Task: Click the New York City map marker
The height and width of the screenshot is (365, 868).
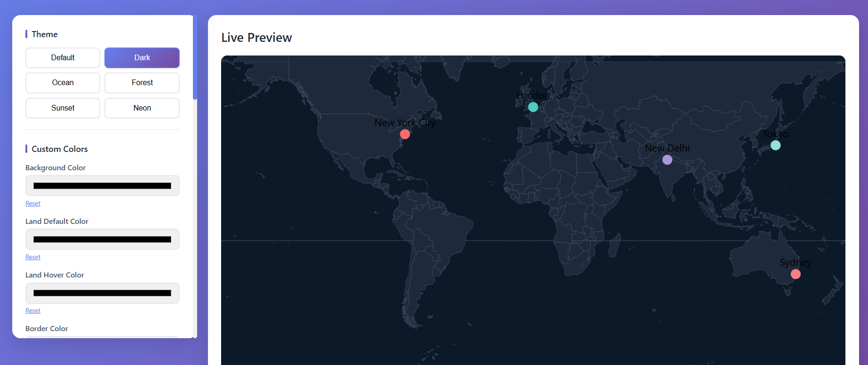Action: coord(405,134)
